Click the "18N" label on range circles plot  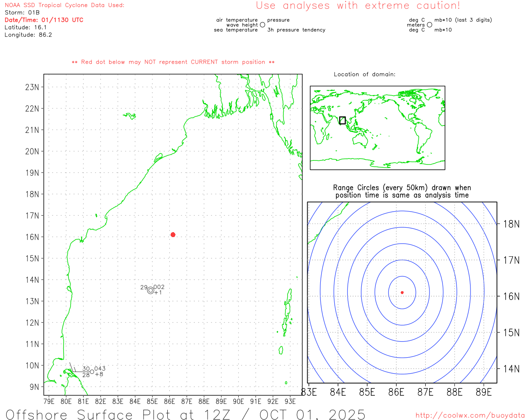[x=511, y=224]
